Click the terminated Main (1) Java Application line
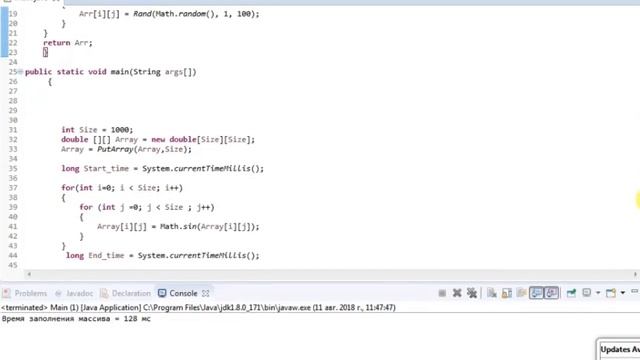The width and height of the screenshot is (640, 360). point(198,307)
